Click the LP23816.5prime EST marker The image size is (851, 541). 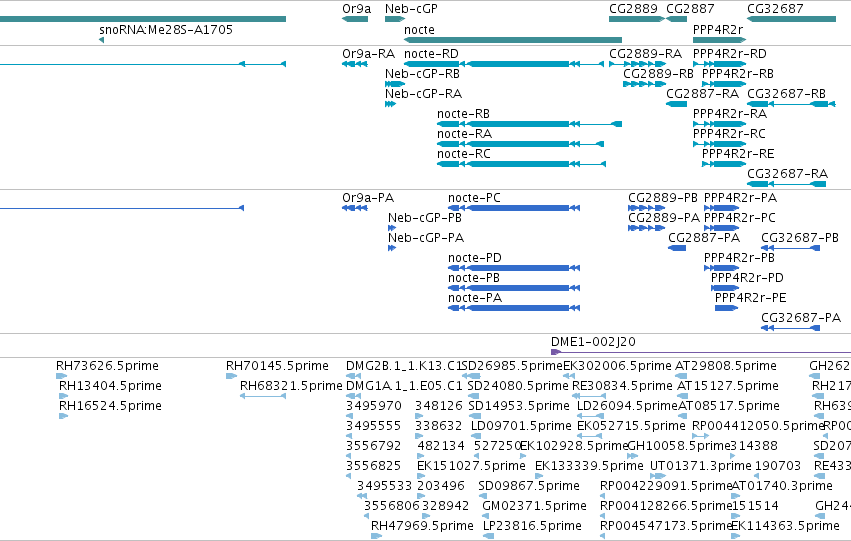(x=488, y=536)
